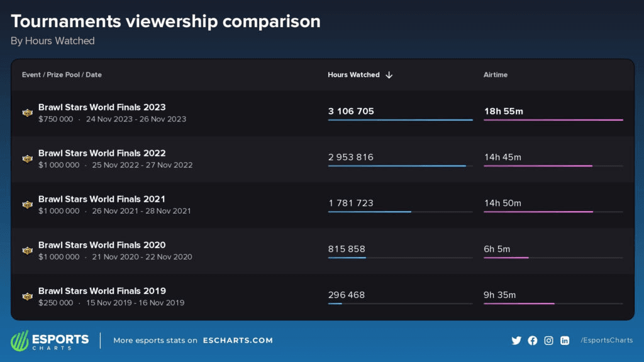The width and height of the screenshot is (644, 362).
Task: Select the Esports Charts logo
Action: tap(49, 340)
